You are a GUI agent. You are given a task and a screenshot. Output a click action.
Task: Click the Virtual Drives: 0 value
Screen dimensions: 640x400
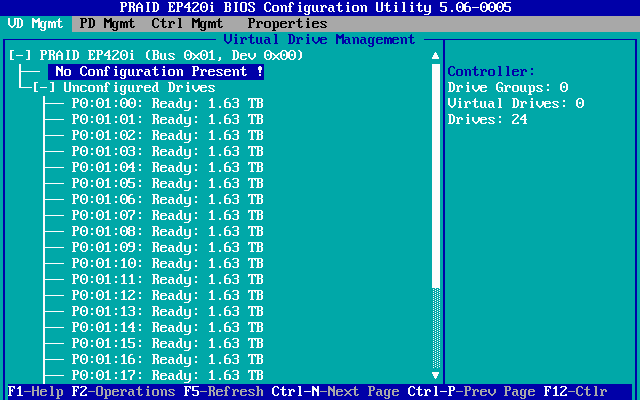click(516, 103)
